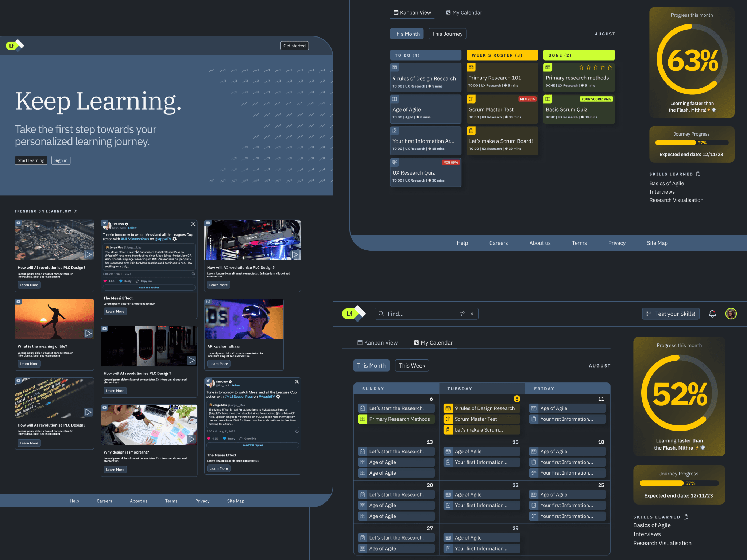Click the notification bell icon
The width and height of the screenshot is (747, 560).
point(712,314)
